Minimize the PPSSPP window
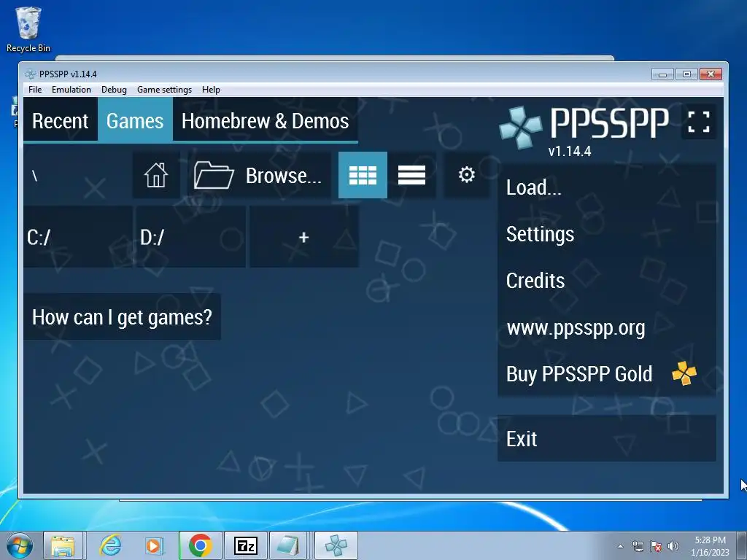Image resolution: width=747 pixels, height=560 pixels. 662,74
